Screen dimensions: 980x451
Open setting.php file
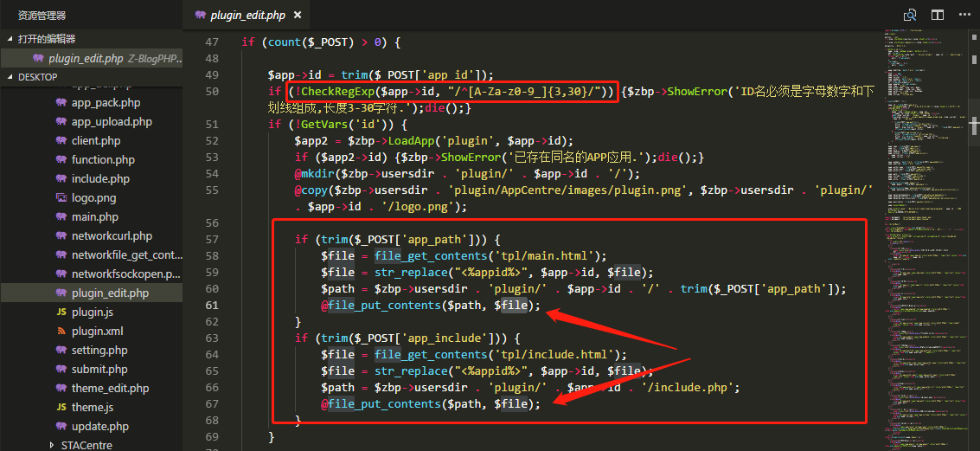[x=99, y=351]
